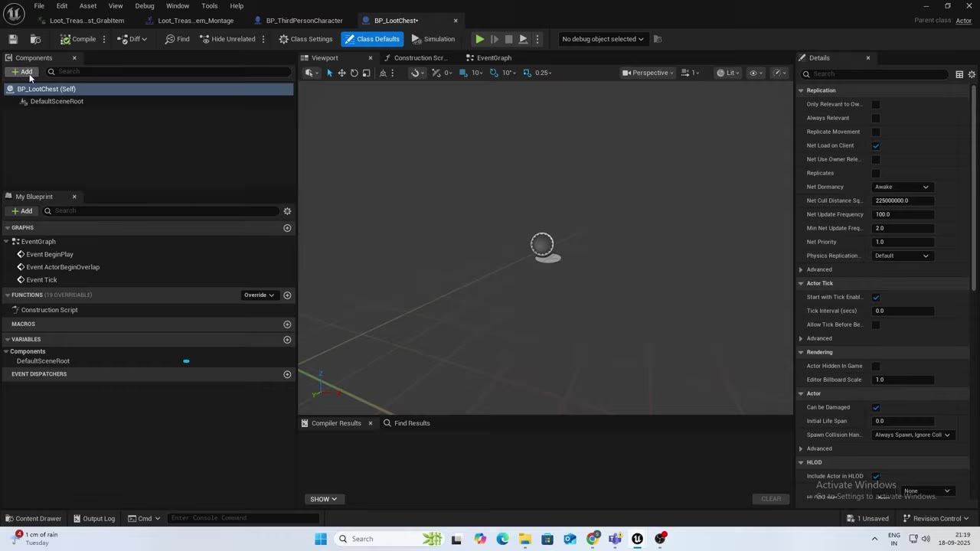Enable the Replicates checkbox
The width and height of the screenshot is (980, 551).
(876, 173)
